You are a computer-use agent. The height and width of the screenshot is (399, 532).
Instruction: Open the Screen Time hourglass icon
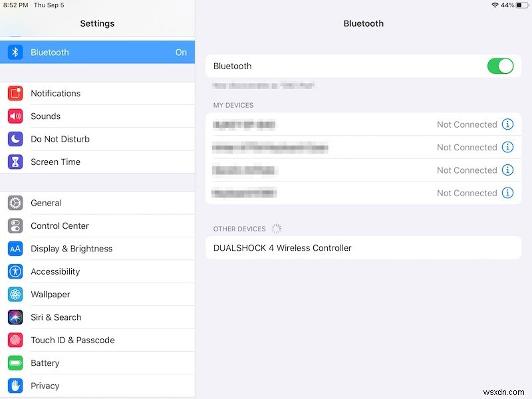coord(15,162)
